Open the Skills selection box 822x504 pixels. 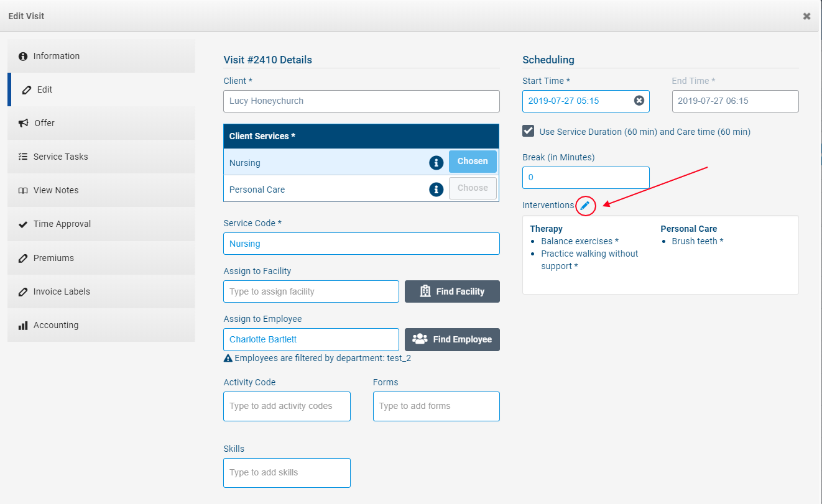pyautogui.click(x=287, y=473)
